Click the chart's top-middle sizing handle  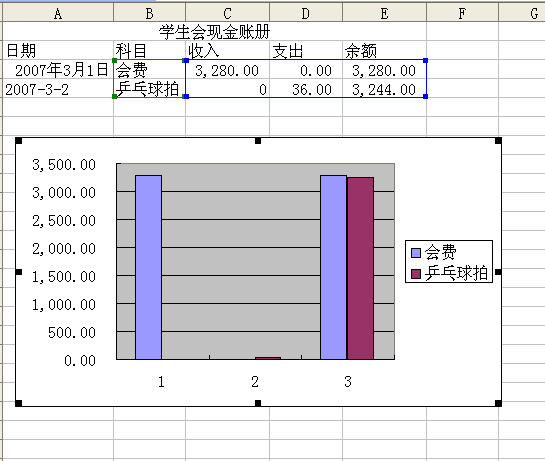(x=258, y=140)
